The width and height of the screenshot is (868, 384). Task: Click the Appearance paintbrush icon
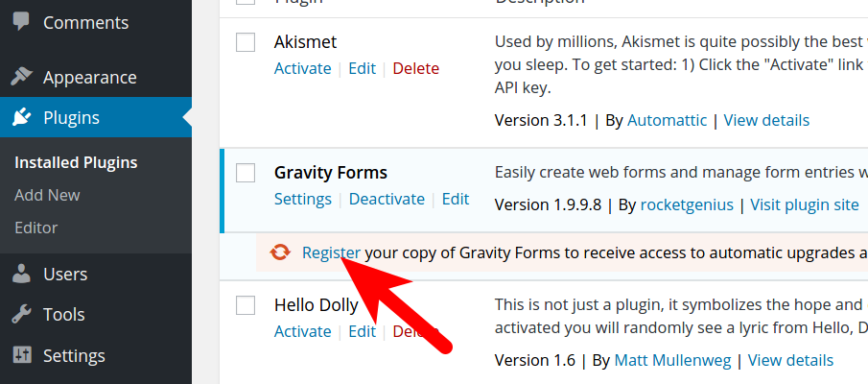(22, 78)
